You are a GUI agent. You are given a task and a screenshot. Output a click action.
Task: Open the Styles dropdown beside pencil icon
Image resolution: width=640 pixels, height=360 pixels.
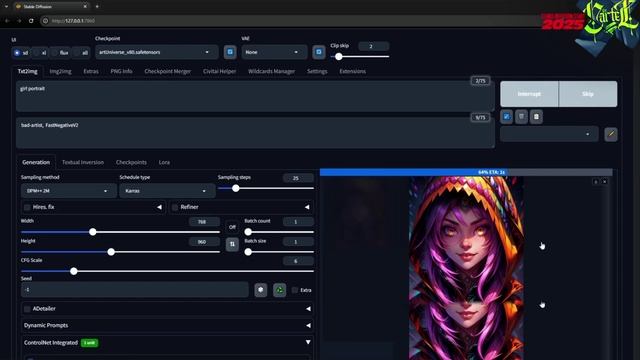(549, 134)
